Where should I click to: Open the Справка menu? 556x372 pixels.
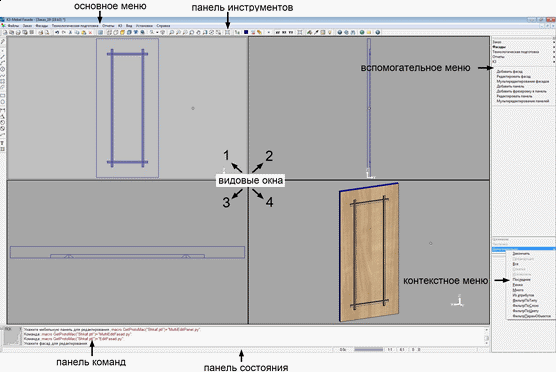click(163, 26)
